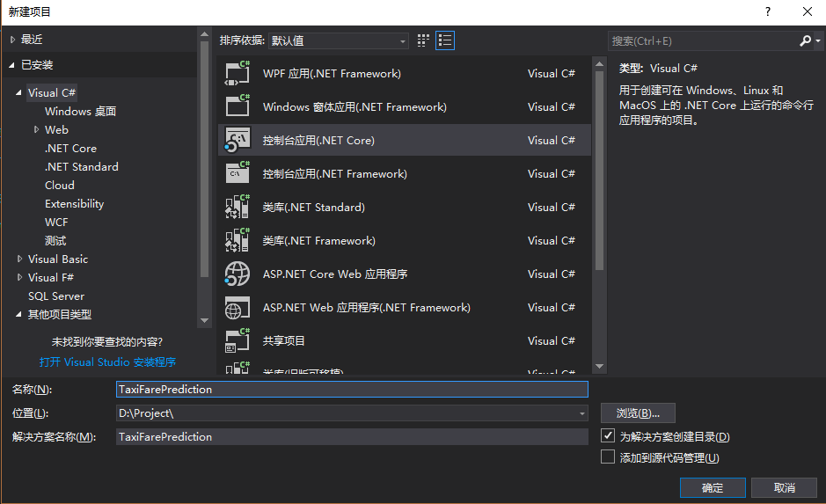Click the 浏览(B)... button
The height and width of the screenshot is (504, 826).
[x=638, y=413]
